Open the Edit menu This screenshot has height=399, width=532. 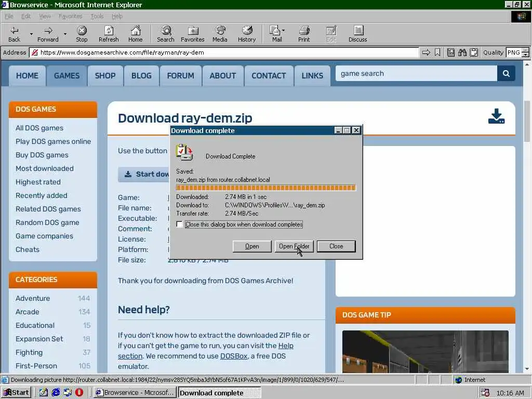click(x=26, y=16)
